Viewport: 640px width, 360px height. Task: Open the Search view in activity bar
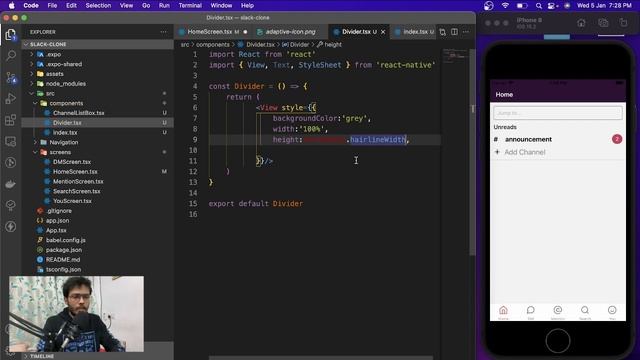[x=11, y=55]
